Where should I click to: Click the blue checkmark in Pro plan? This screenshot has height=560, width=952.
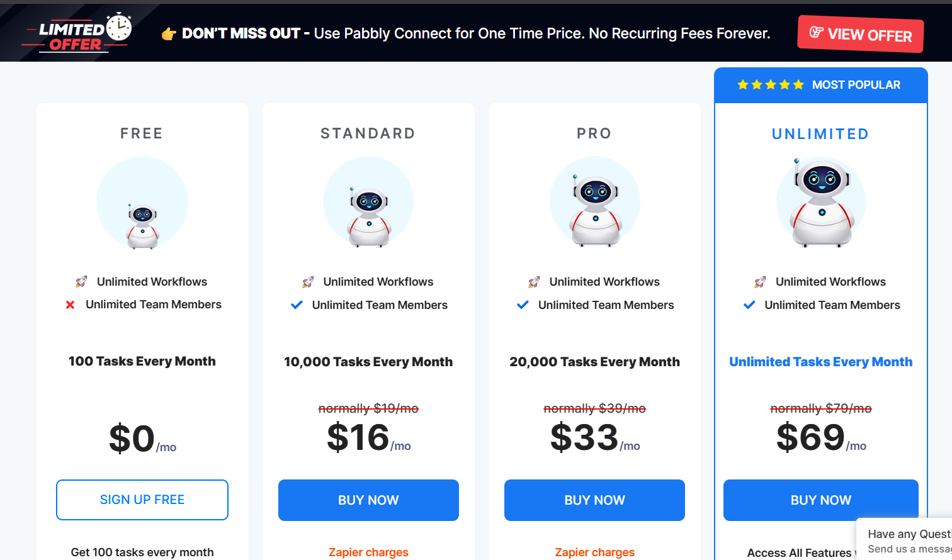click(x=523, y=305)
